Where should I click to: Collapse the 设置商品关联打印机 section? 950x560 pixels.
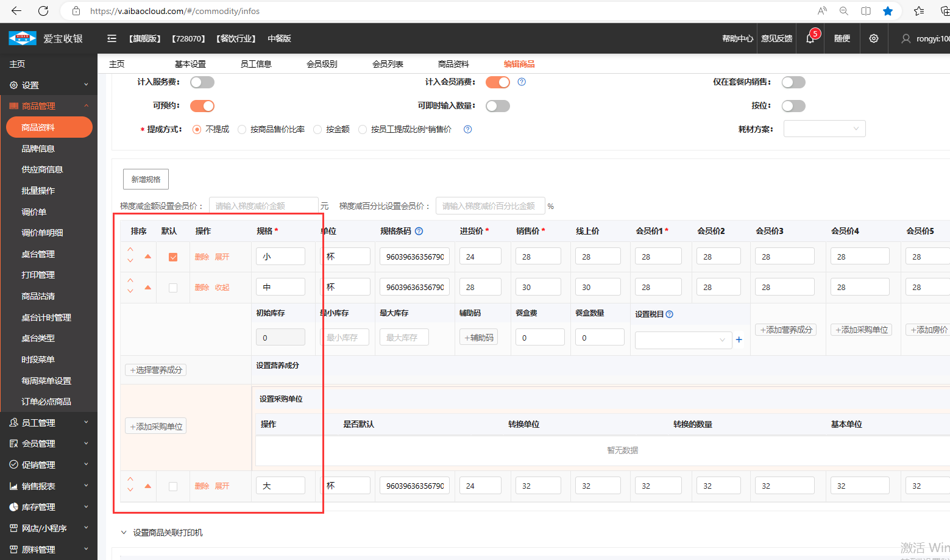(124, 533)
